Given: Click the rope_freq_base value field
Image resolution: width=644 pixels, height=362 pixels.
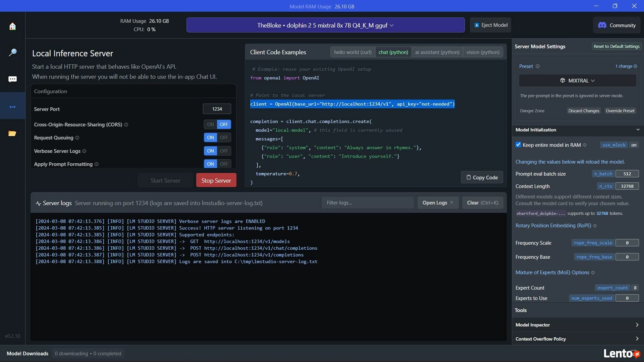Looking at the screenshot, I should [627, 257].
